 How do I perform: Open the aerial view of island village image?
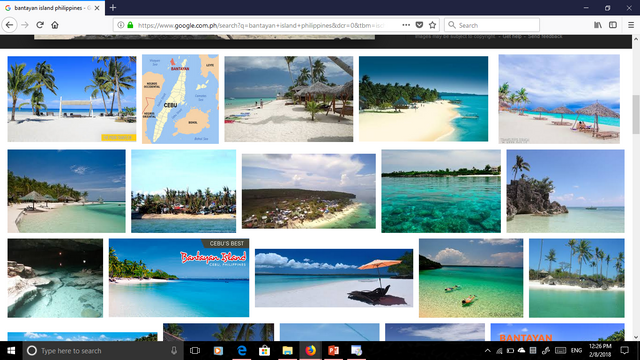(x=309, y=191)
